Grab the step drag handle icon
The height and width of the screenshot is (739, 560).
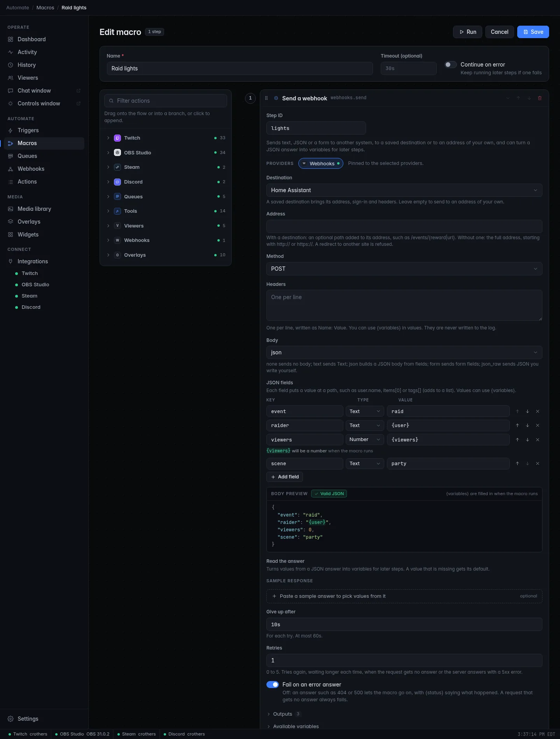coord(266,98)
